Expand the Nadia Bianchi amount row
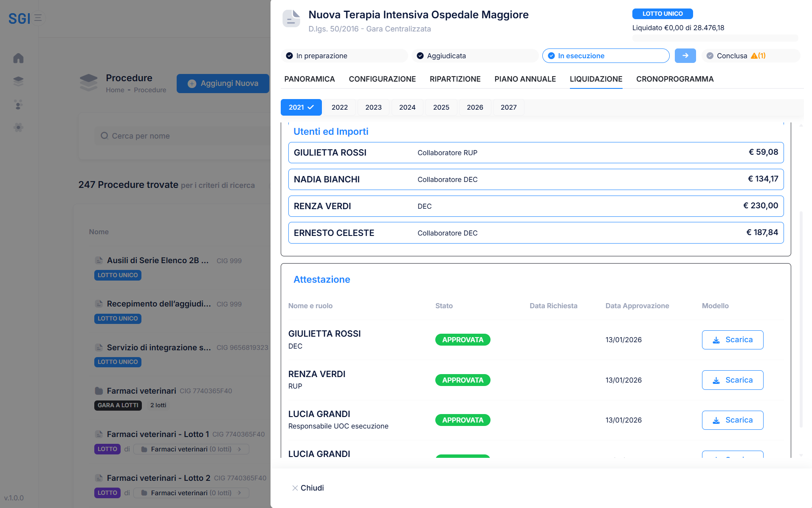 click(x=536, y=179)
